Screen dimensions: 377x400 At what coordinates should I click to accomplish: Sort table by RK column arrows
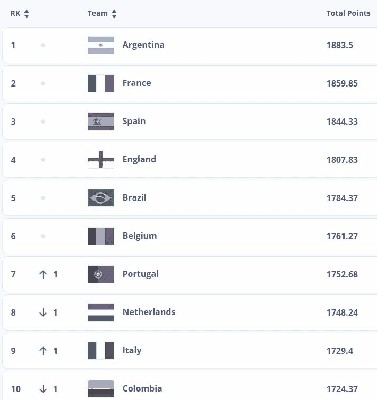coord(26,14)
